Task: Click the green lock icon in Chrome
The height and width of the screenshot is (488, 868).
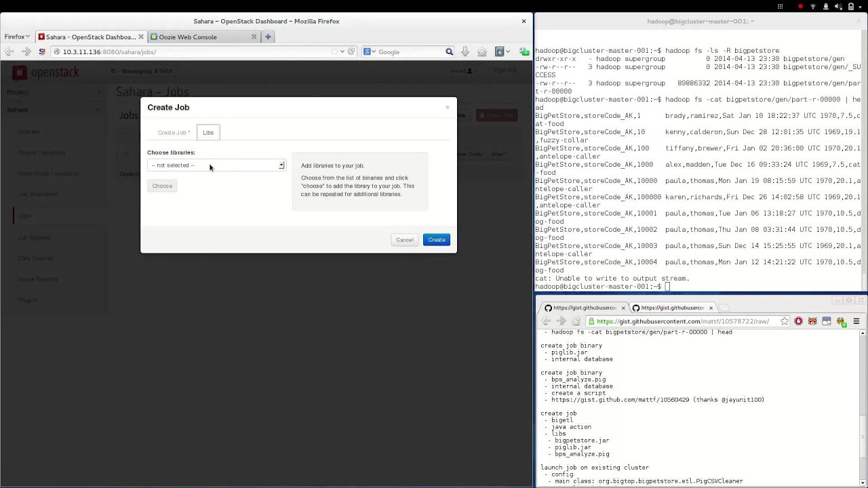Action: (x=591, y=321)
